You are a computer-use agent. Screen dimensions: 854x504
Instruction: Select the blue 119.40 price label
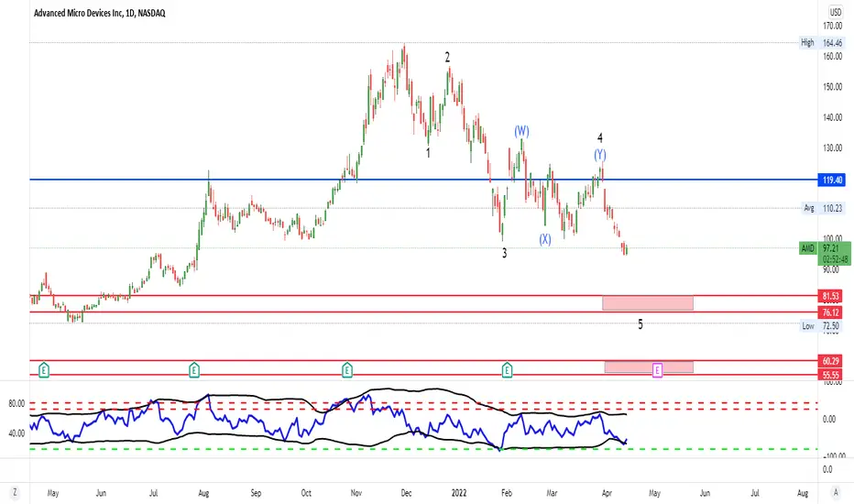click(832, 180)
